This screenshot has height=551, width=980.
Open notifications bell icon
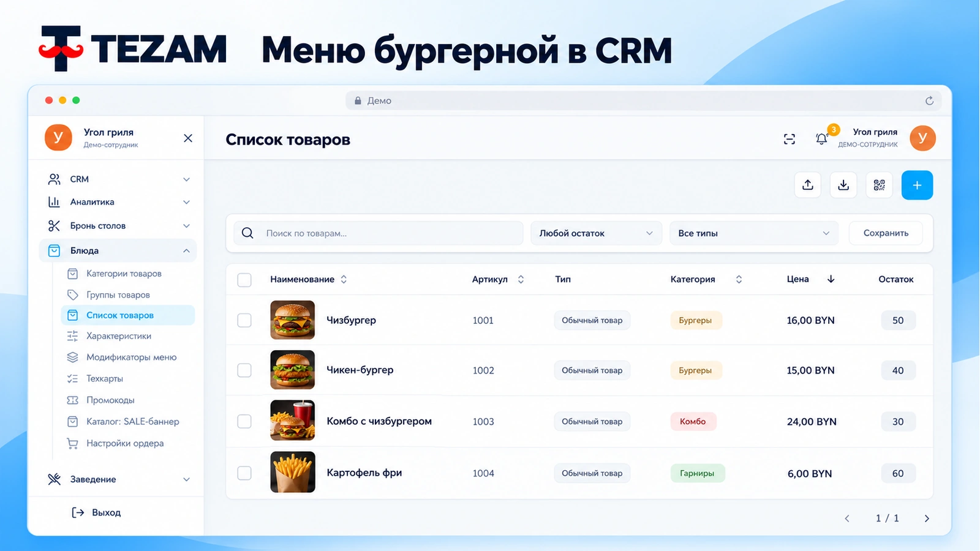[821, 139]
